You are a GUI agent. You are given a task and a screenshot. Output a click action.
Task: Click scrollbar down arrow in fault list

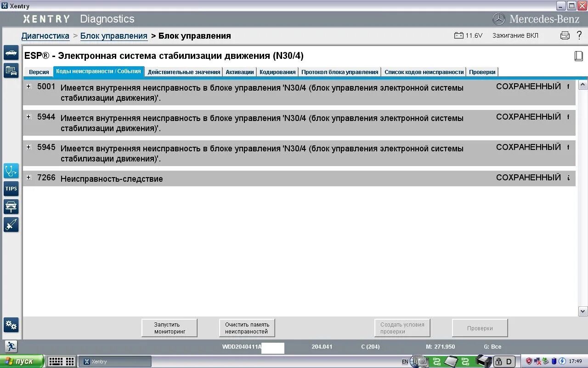pos(582,311)
